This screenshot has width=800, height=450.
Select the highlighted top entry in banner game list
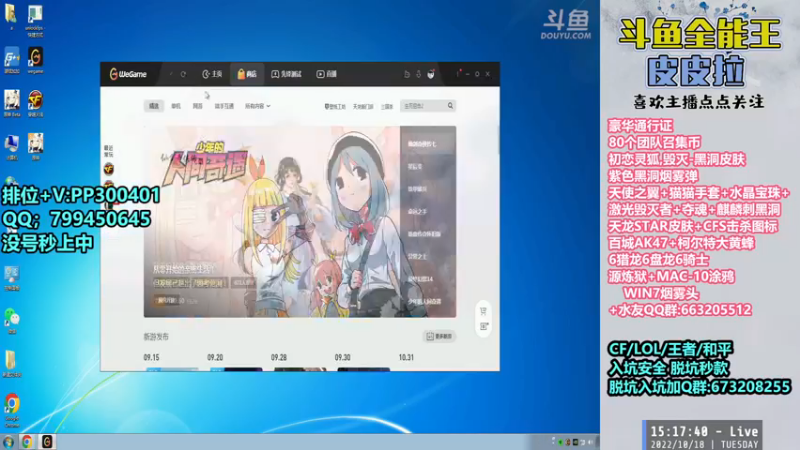(428, 144)
